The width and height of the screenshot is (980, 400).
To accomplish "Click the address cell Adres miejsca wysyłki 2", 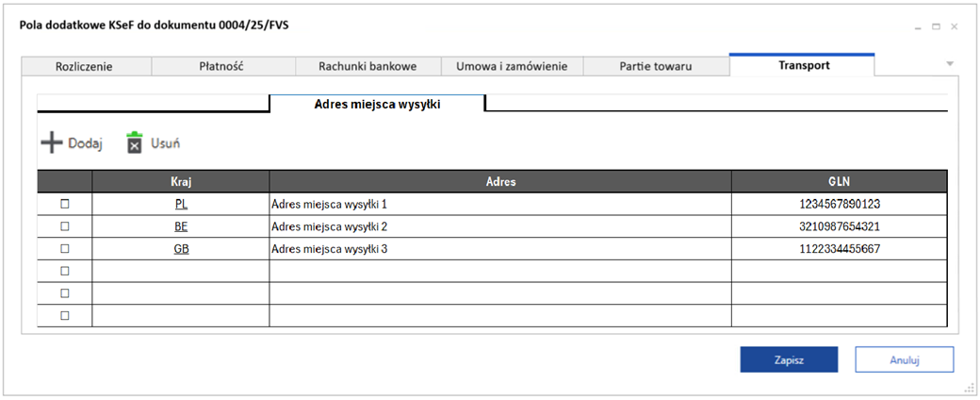I will coord(330,226).
